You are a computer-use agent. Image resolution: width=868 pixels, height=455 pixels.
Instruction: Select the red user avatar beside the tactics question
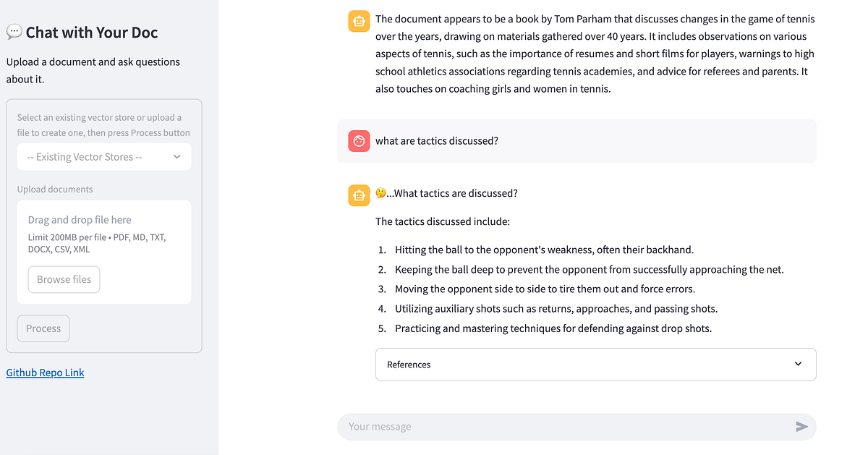pos(358,140)
